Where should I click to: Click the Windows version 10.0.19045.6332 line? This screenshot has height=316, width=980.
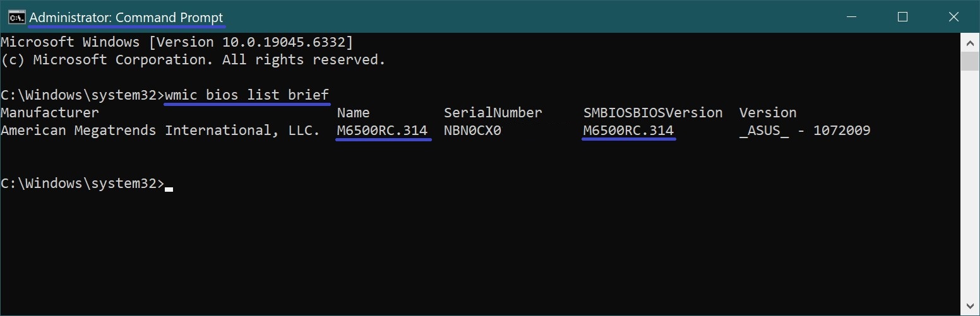pyautogui.click(x=177, y=42)
